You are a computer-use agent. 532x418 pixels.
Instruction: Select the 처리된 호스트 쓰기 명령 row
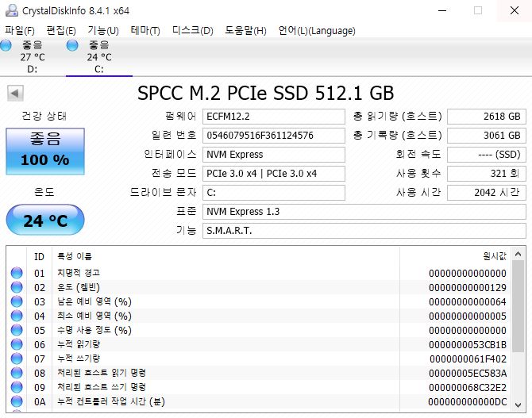pyautogui.click(x=259, y=387)
